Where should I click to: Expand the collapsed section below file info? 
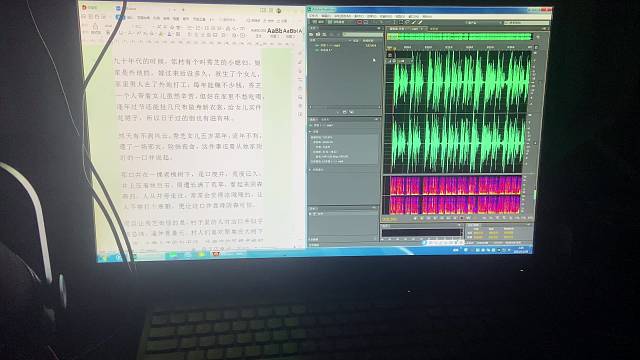point(310,170)
